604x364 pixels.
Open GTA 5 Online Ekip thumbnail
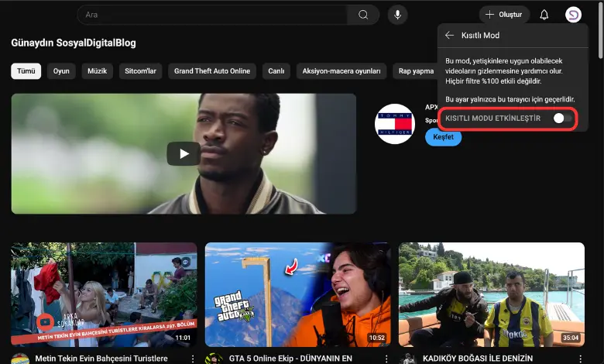coord(298,294)
